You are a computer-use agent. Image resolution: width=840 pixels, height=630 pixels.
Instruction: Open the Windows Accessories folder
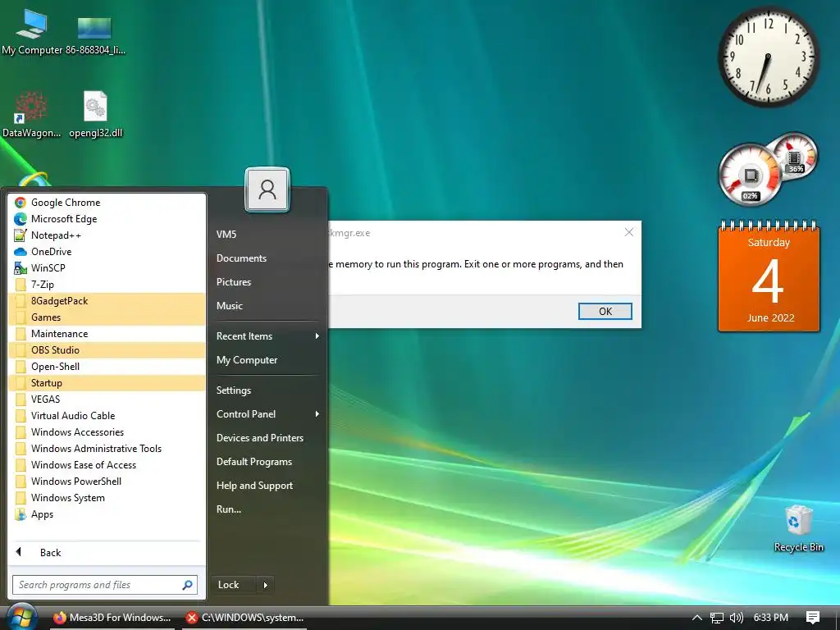click(107, 432)
